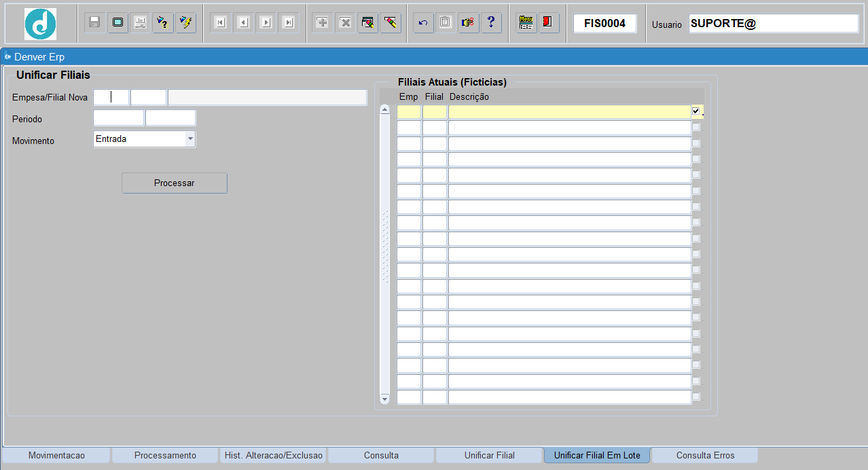Screen dimensions: 868x470
Task: Click the Execute Query lightning icon
Action: pos(185,22)
